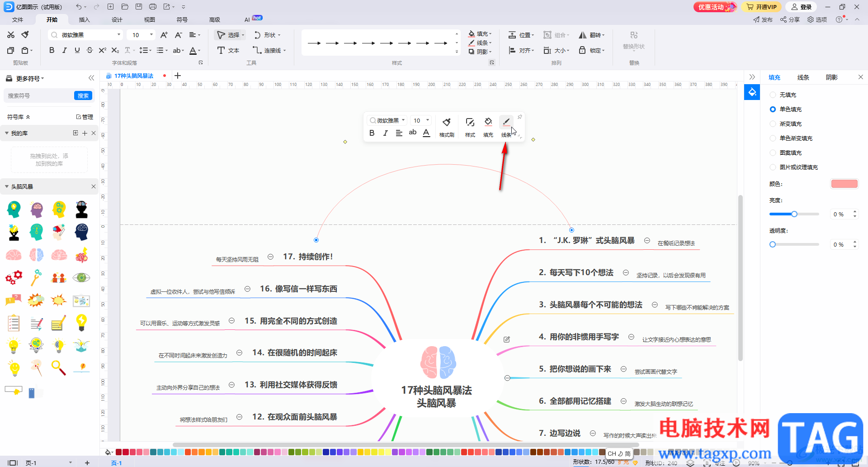Choose the Text tool
This screenshot has height=467, width=868.
pyautogui.click(x=228, y=50)
